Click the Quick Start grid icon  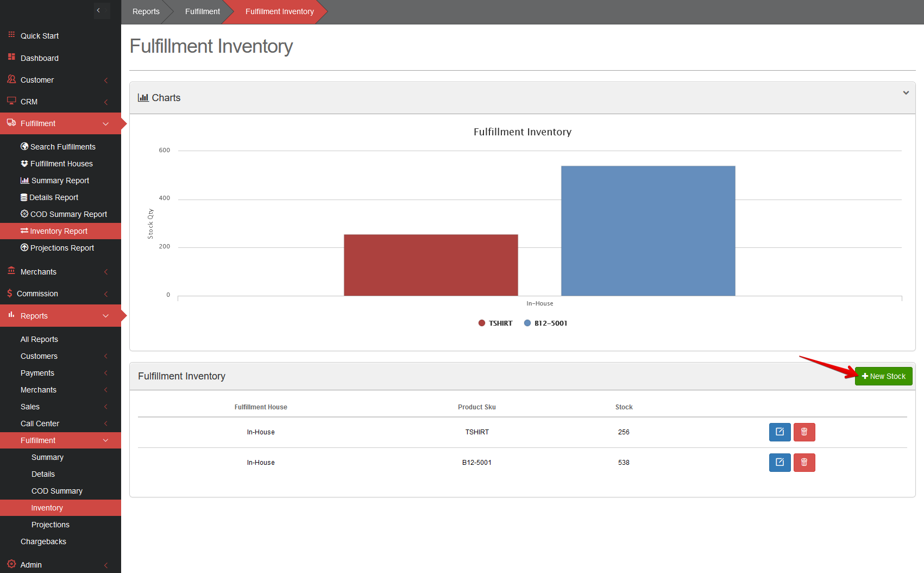(x=11, y=35)
